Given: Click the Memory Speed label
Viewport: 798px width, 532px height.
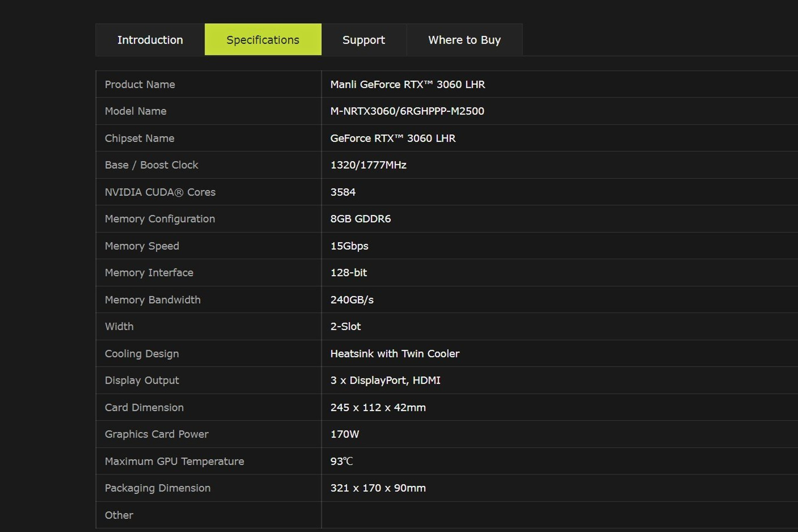Looking at the screenshot, I should pos(142,246).
